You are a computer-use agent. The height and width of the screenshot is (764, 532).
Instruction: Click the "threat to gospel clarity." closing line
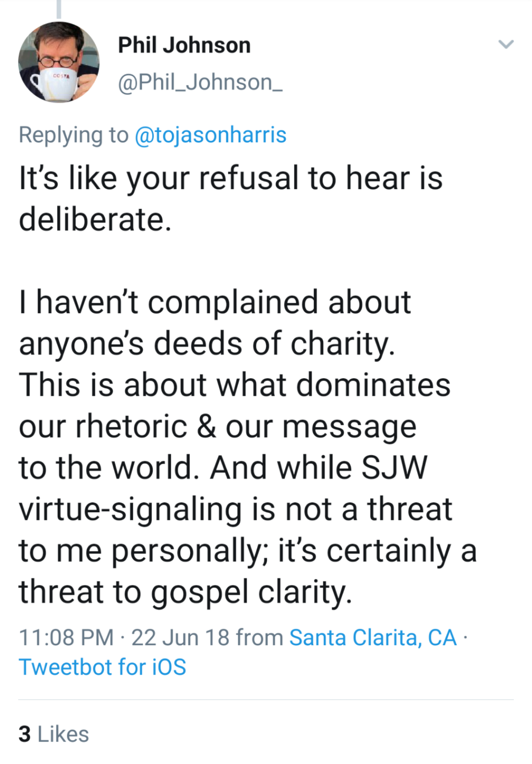[185, 592]
